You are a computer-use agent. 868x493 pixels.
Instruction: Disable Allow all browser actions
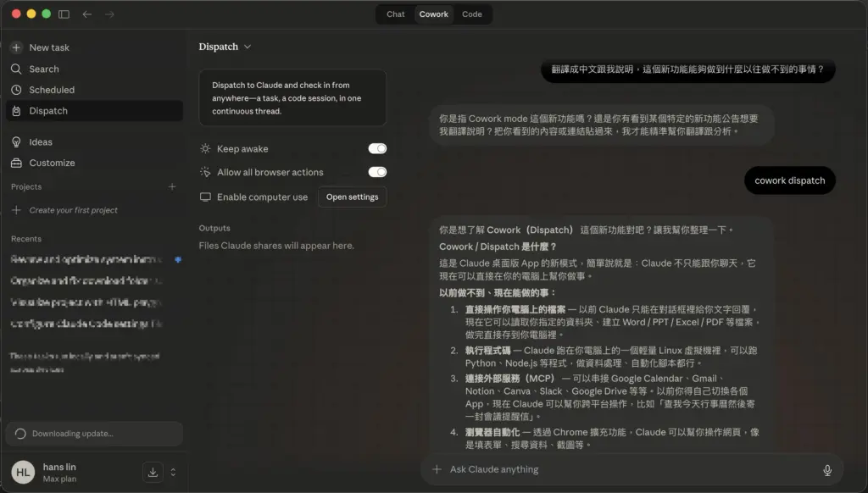[x=377, y=171]
